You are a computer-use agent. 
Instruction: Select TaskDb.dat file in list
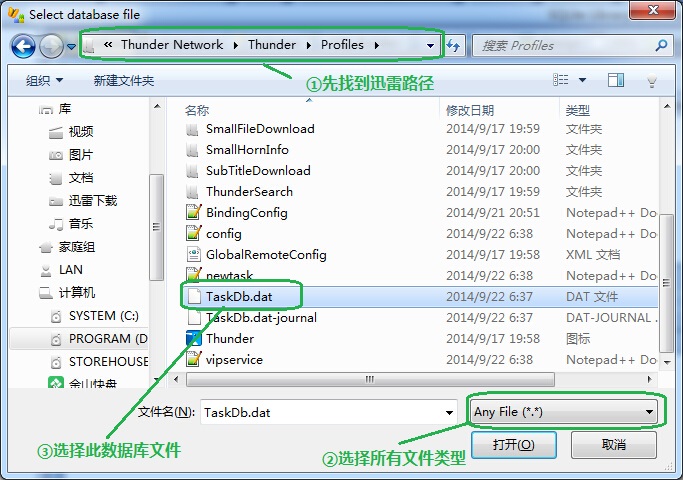[x=239, y=297]
